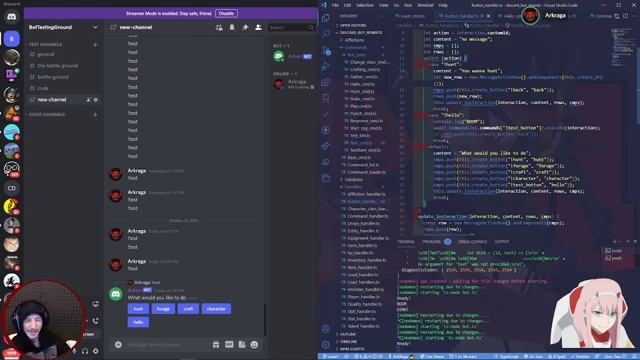Click the hello bot button
Viewport: 640px width, 360px height.
point(138,322)
